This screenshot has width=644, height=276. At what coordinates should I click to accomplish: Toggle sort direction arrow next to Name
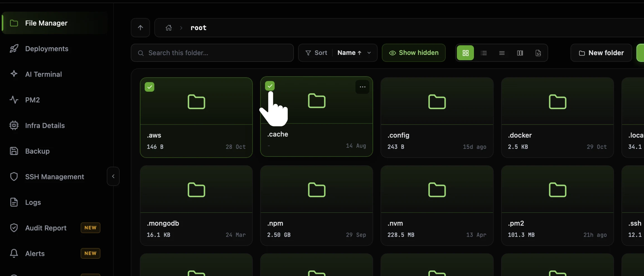(360, 53)
